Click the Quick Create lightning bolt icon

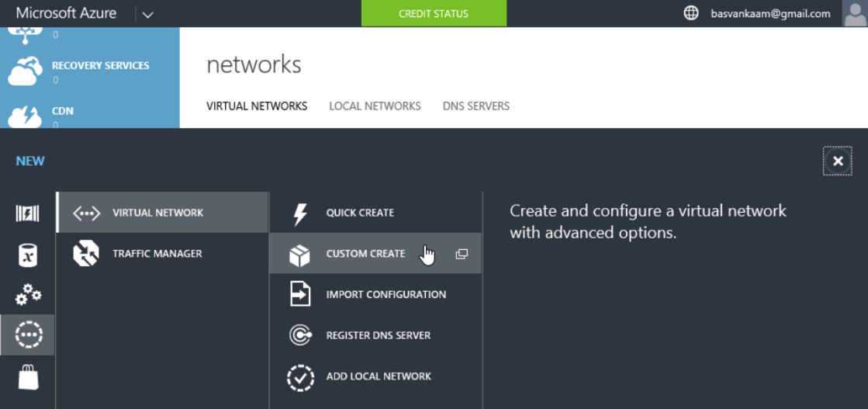[299, 213]
